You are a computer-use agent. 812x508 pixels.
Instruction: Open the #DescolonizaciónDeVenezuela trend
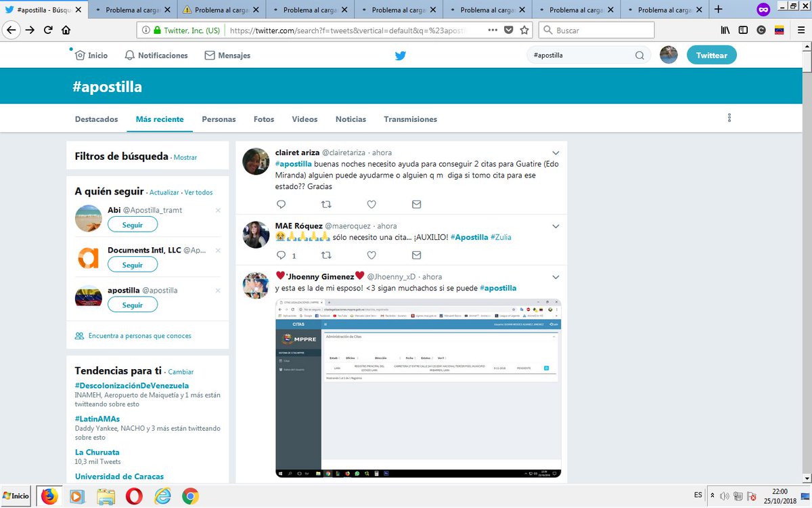tap(132, 385)
